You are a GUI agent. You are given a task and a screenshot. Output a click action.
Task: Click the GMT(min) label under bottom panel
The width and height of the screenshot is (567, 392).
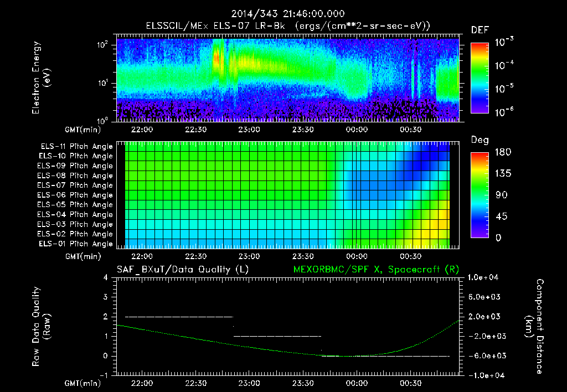click(x=83, y=383)
